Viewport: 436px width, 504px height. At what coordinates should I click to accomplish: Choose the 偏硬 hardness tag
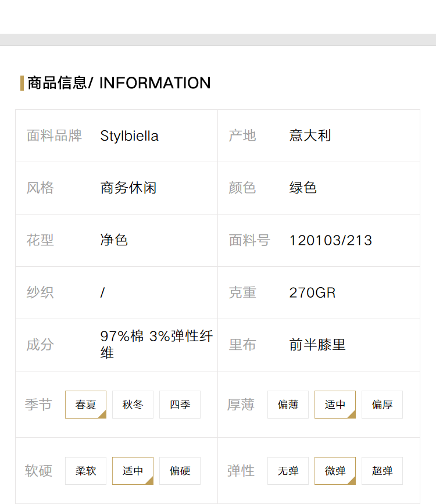180,470
